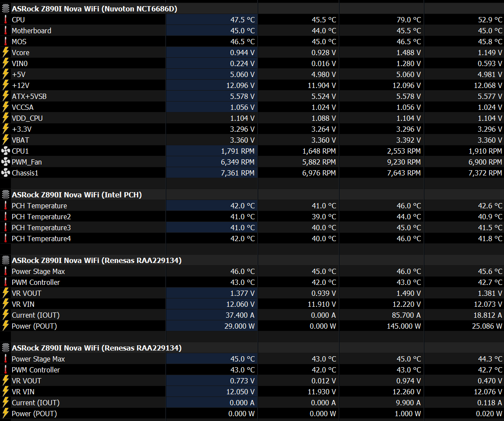
Task: Click the thermometer icon beside PCH Temperature3
Action: (x=5, y=228)
